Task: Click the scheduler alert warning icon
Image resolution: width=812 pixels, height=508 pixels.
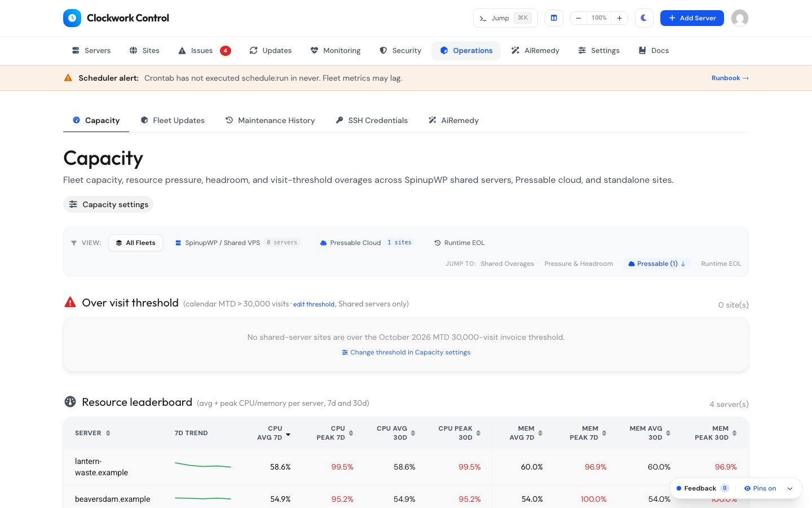Action: pyautogui.click(x=68, y=78)
